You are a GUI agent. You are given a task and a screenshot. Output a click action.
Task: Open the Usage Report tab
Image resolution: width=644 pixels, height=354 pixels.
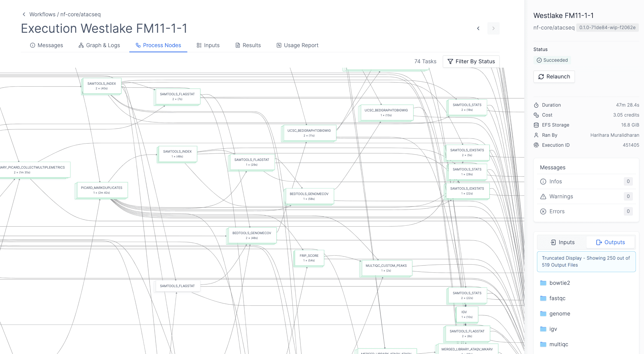pyautogui.click(x=297, y=45)
